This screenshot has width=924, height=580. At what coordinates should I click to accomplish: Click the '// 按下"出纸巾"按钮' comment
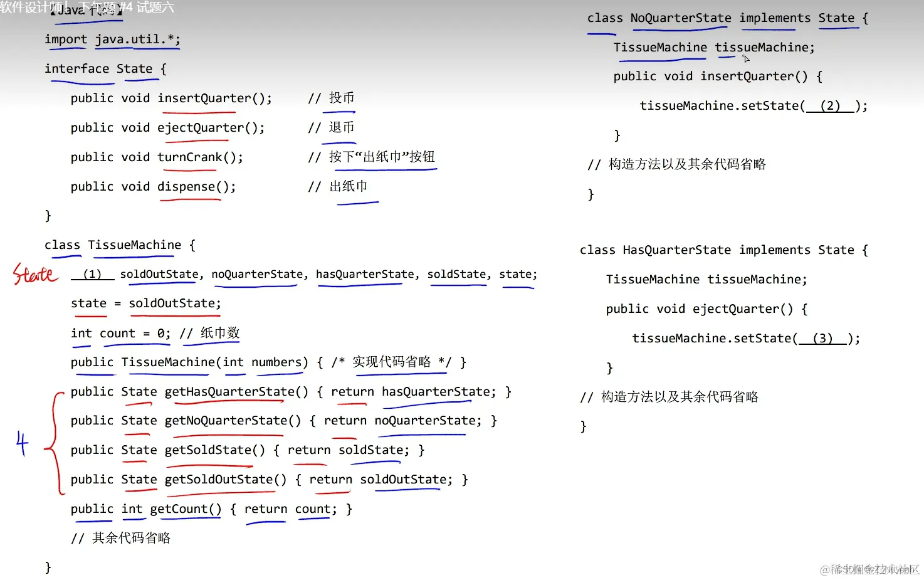pos(371,157)
